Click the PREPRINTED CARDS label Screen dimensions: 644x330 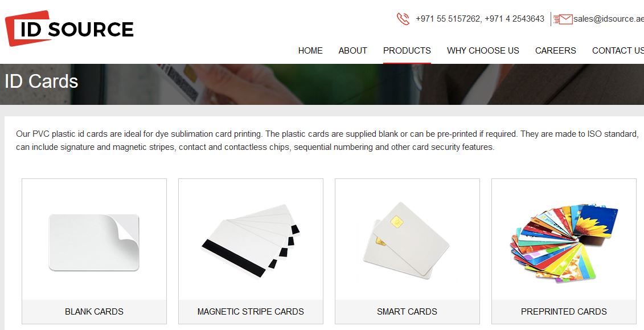click(564, 312)
